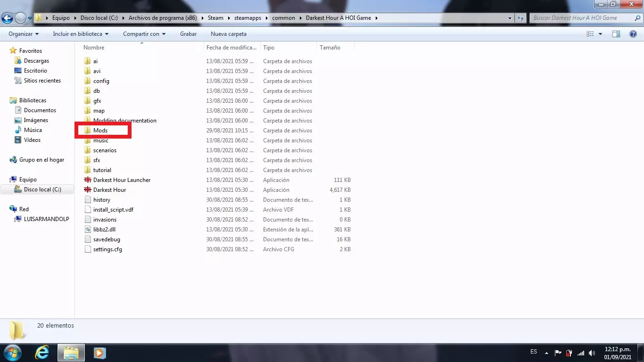Open Escritorio in the navigation pane
Viewport: 644px width, 362px height.
(x=35, y=71)
